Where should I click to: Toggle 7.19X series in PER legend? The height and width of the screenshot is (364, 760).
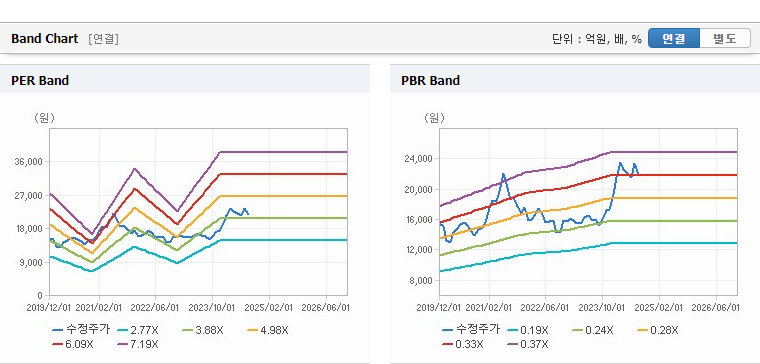[139, 344]
